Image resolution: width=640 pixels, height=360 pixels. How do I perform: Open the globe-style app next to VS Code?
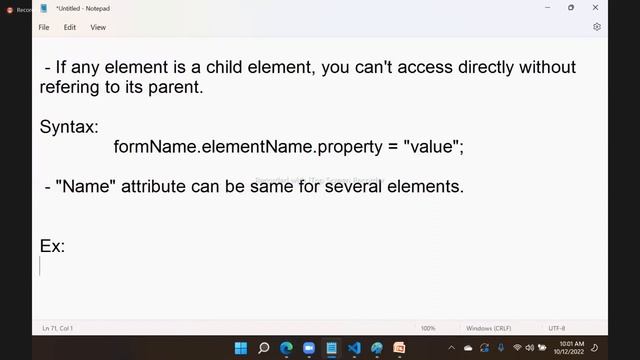(x=377, y=348)
